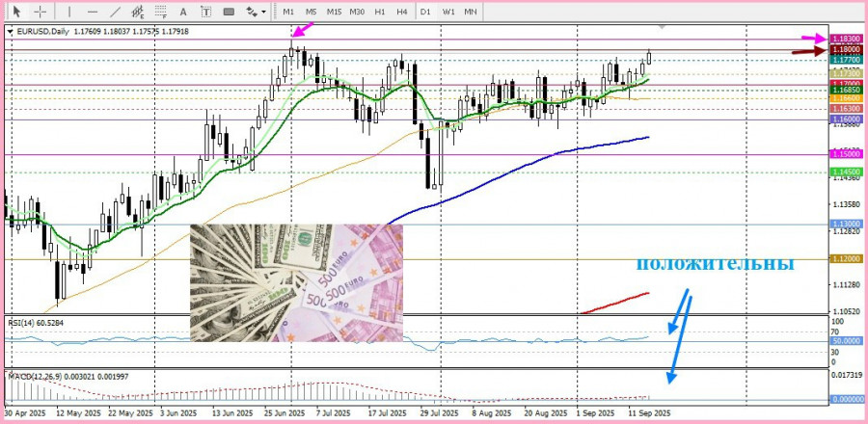Viewport: 868px width, 424px height.
Task: Choose the Text (A) tool
Action: (x=183, y=11)
